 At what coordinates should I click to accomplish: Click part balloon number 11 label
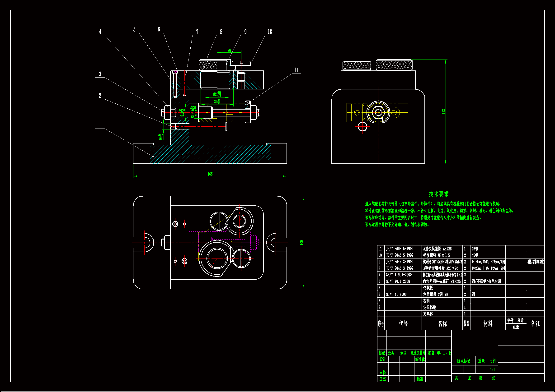296,70
